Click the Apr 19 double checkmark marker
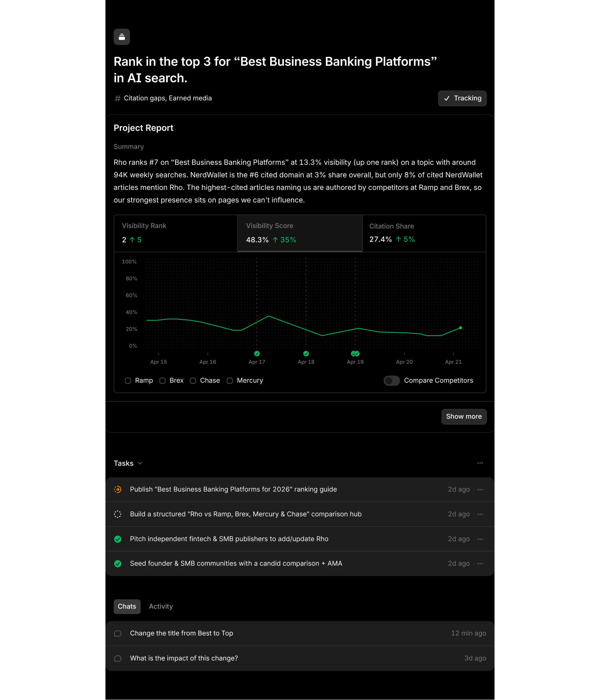The image size is (600, 700). pyautogui.click(x=355, y=354)
